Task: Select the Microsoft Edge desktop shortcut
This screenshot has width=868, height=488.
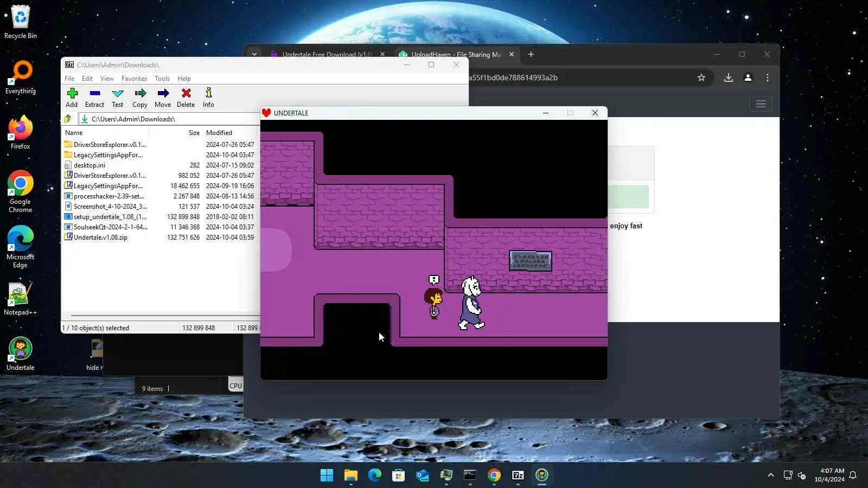Action: point(21,247)
